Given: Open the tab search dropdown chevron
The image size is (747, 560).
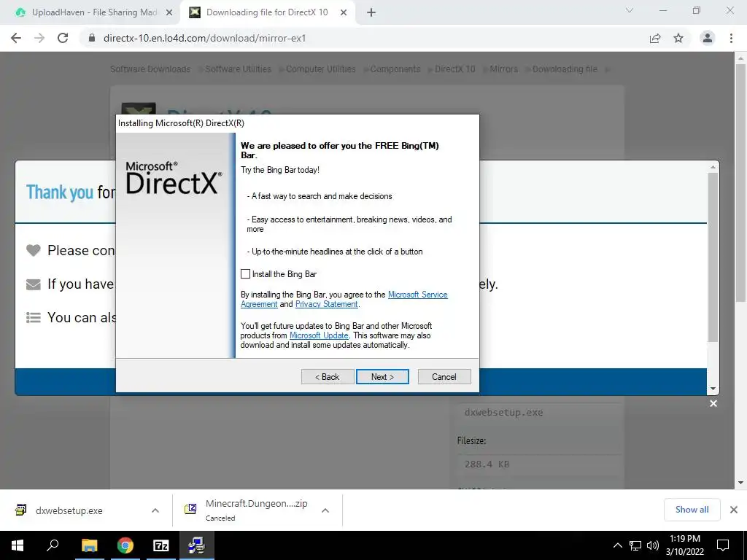Looking at the screenshot, I should click(x=630, y=10).
